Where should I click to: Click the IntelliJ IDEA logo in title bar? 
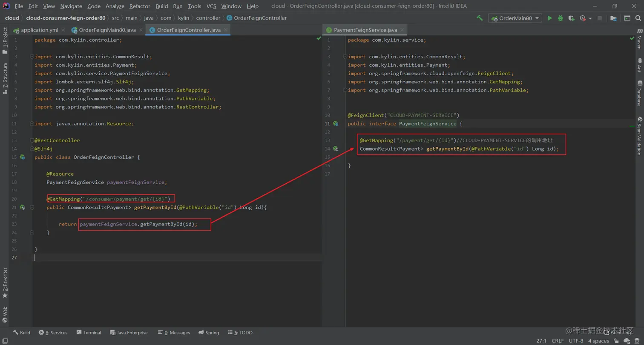(6, 6)
